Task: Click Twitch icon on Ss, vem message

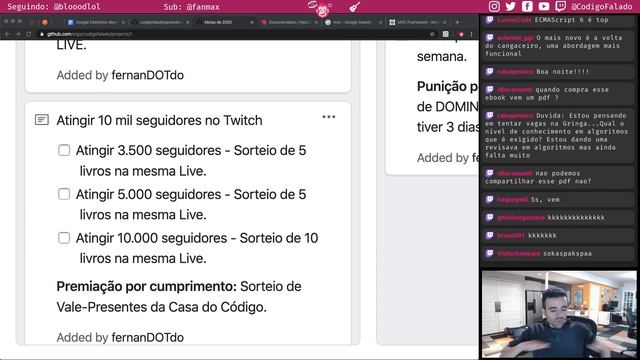Action: click(489, 200)
